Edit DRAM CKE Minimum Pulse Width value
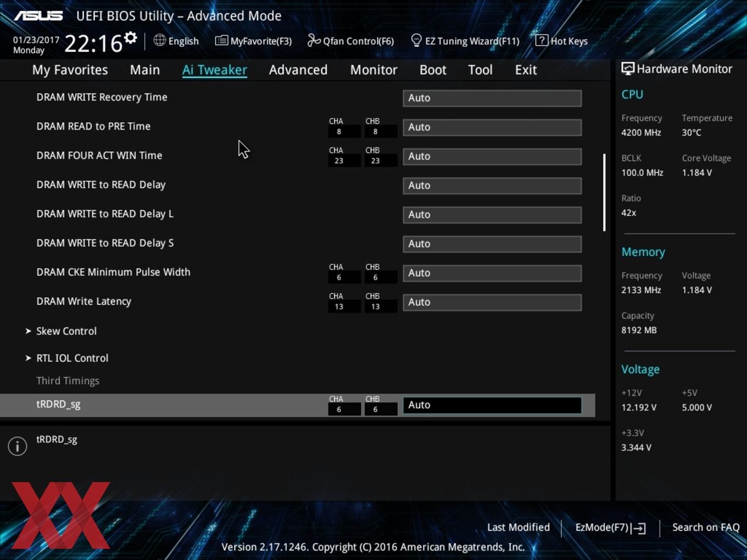 pos(492,273)
